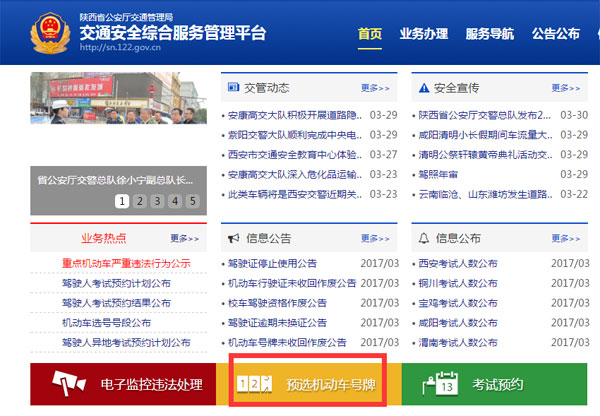Click 考试预约 green button
The image size is (600, 416).
pos(494,384)
